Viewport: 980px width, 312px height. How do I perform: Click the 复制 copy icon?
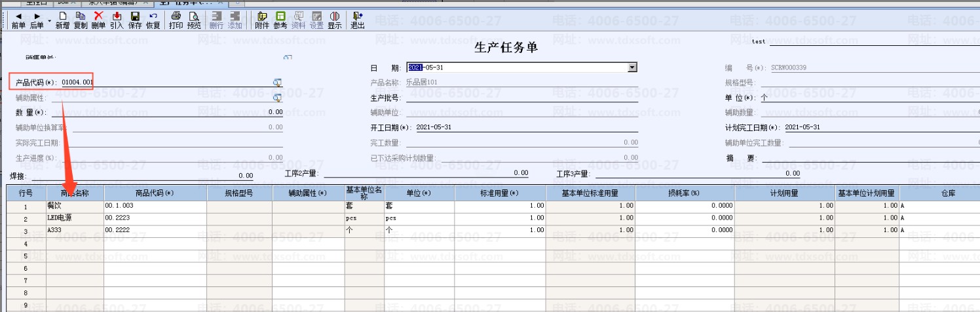[81, 20]
